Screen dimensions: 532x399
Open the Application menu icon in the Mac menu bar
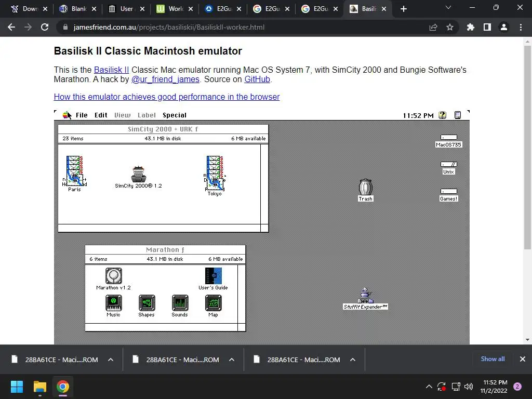(x=457, y=115)
